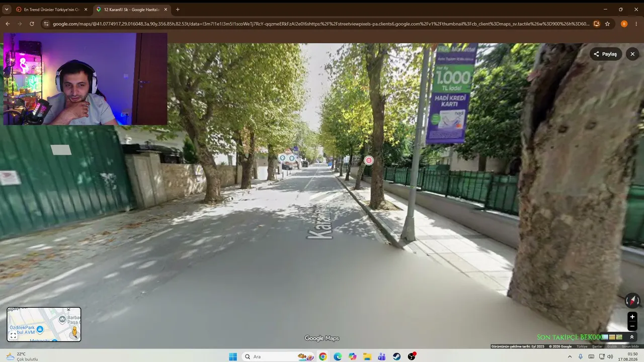This screenshot has height=362, width=644.
Task: Open Microsoft Edge from the taskbar
Action: (x=338, y=356)
